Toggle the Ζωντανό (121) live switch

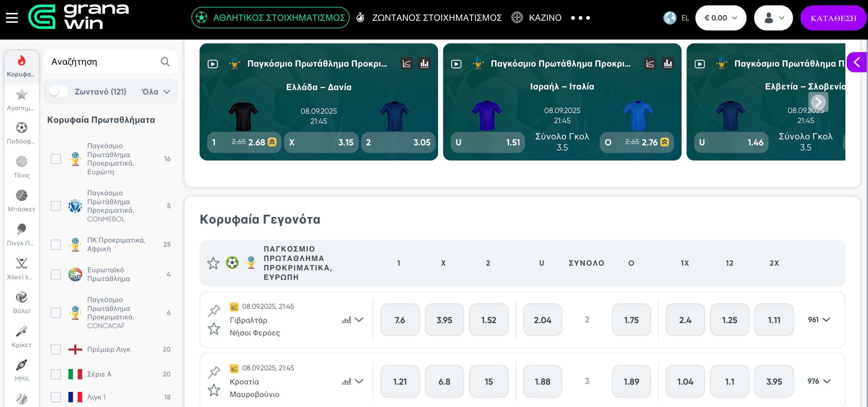click(x=59, y=91)
